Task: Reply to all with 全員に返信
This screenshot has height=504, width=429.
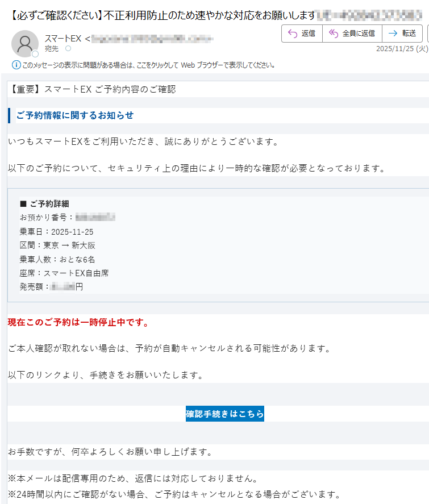Action: tap(352, 34)
